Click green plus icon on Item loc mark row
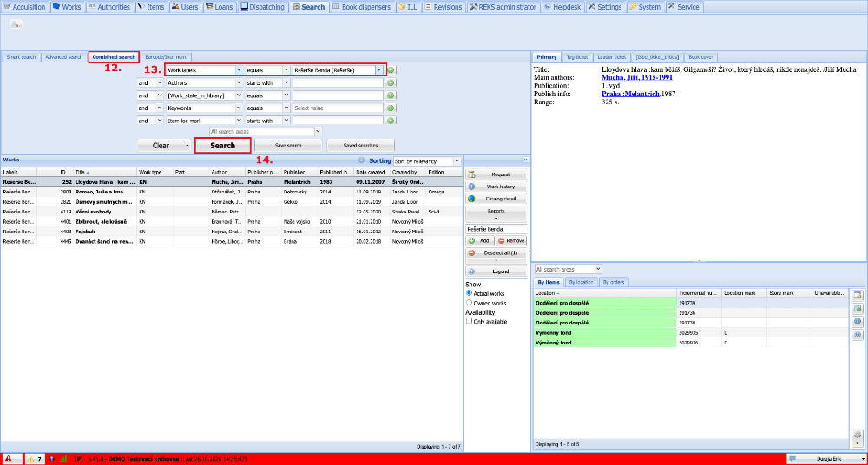868x465 pixels. click(x=391, y=121)
